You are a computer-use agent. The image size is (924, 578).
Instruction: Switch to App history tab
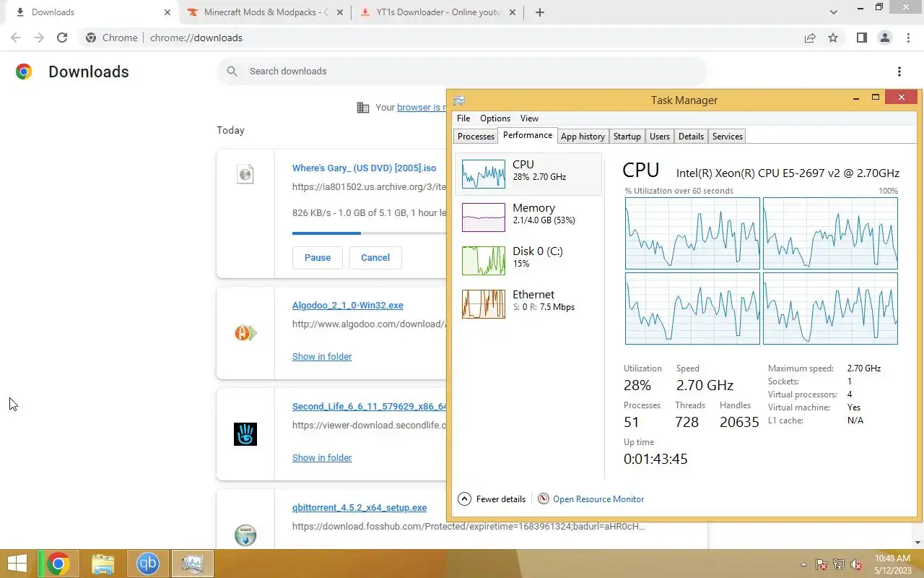point(583,137)
